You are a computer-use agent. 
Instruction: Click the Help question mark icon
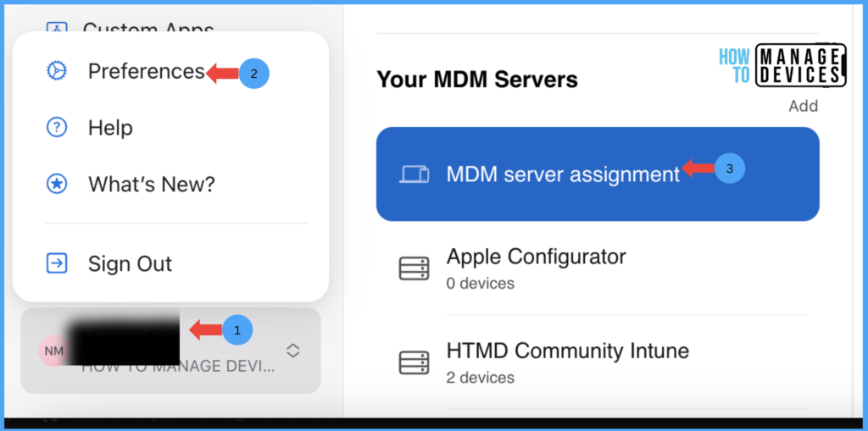click(57, 128)
